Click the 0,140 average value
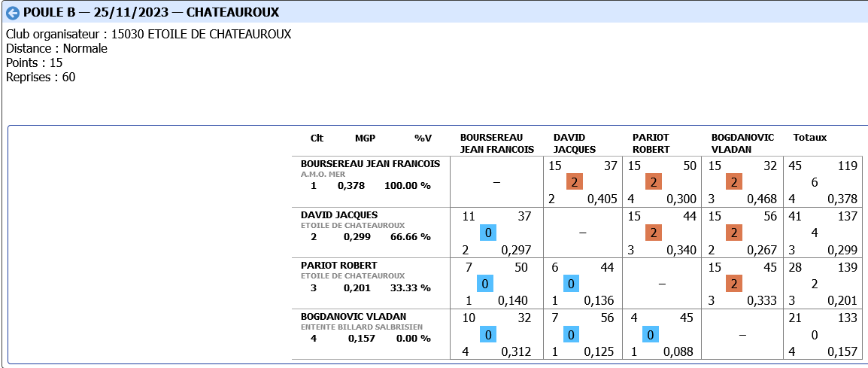The image size is (868, 368). tap(513, 301)
